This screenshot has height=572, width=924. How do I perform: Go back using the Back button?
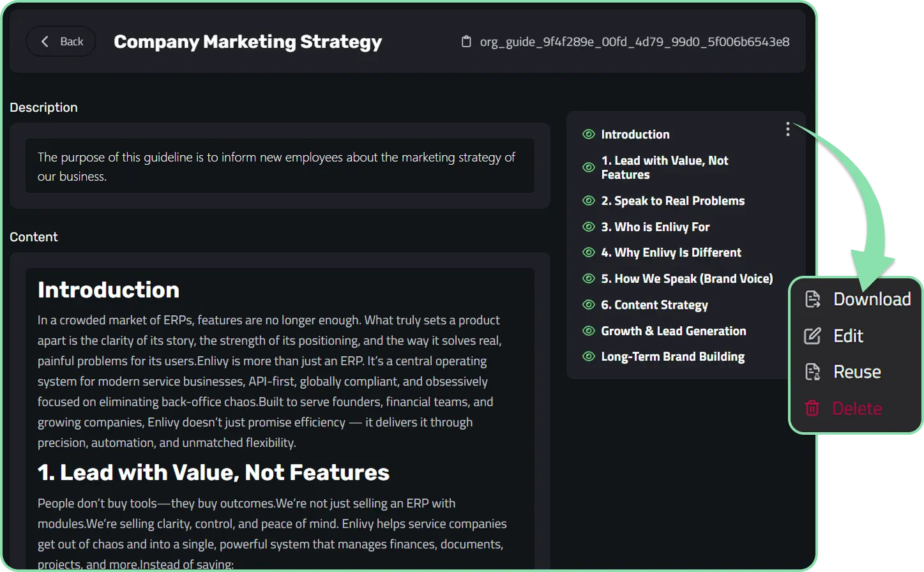click(x=61, y=41)
